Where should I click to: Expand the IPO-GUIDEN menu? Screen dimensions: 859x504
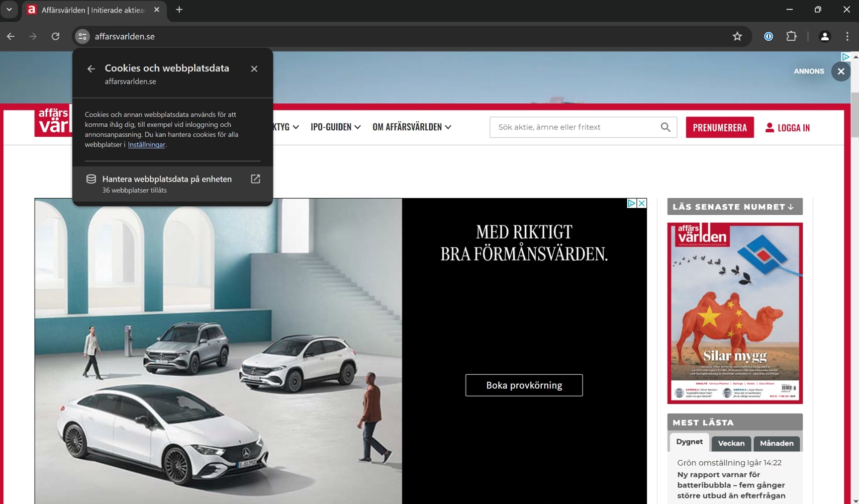coord(335,127)
